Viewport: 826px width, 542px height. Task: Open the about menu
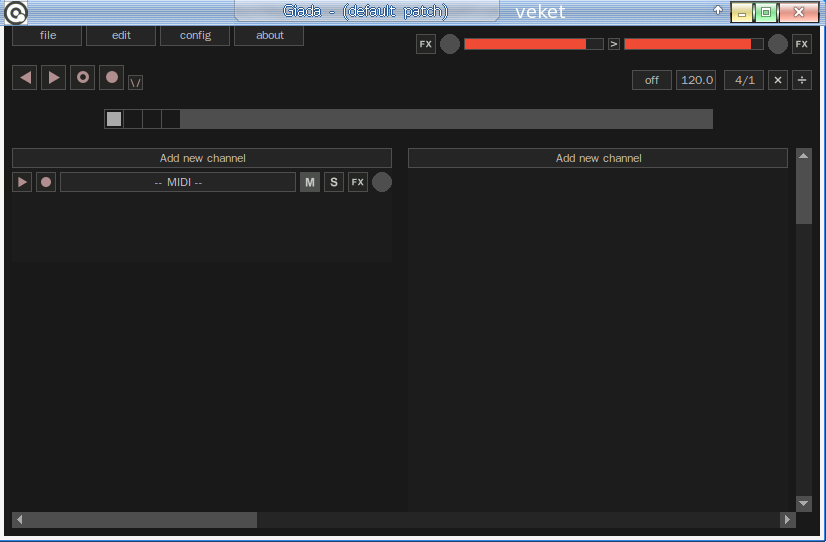269,35
